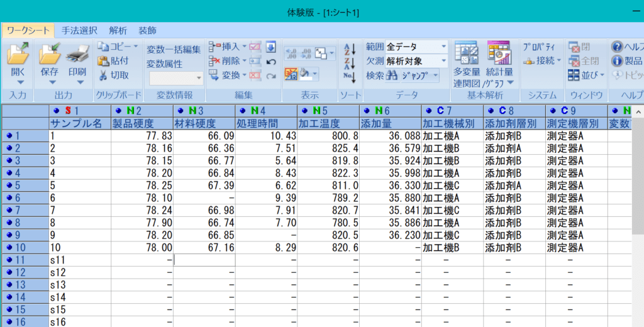
Task: Expand the ジャンプ dropdown
Action: pyautogui.click(x=436, y=75)
